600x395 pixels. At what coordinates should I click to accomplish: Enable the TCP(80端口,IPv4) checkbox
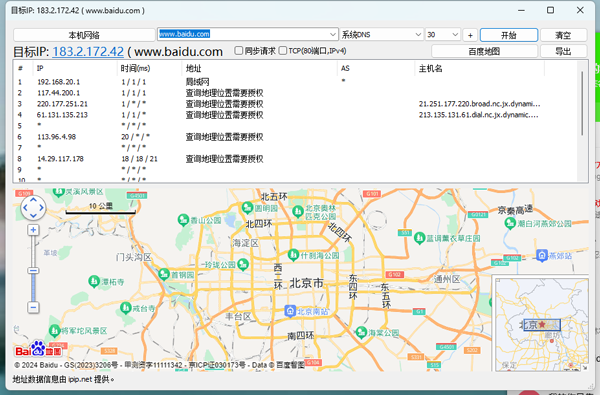tap(283, 51)
